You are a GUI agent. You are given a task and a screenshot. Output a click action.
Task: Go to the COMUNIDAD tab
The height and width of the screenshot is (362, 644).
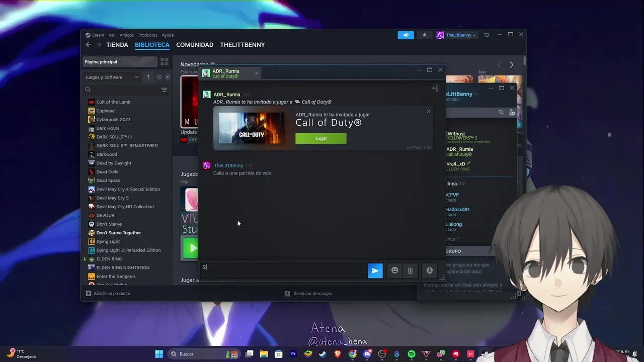click(x=195, y=45)
